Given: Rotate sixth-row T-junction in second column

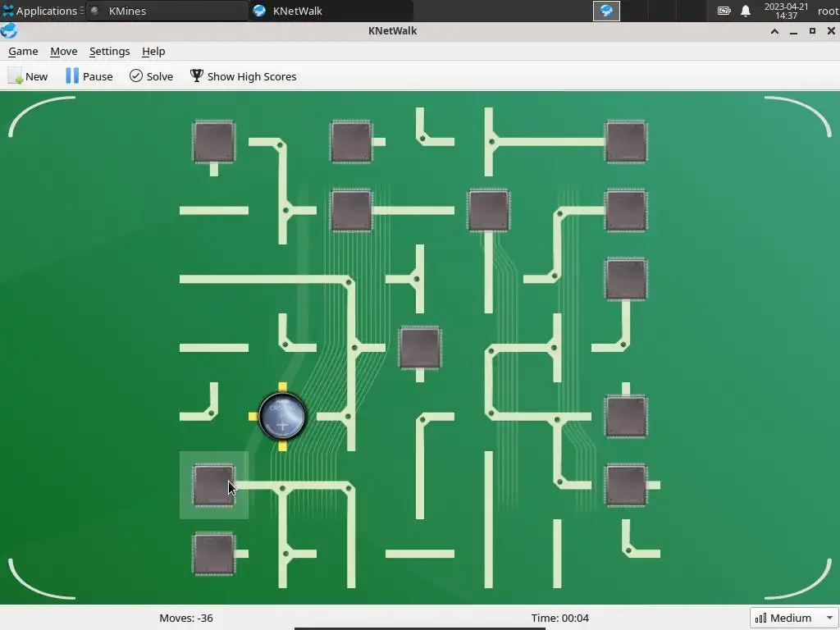Looking at the screenshot, I should (282, 485).
